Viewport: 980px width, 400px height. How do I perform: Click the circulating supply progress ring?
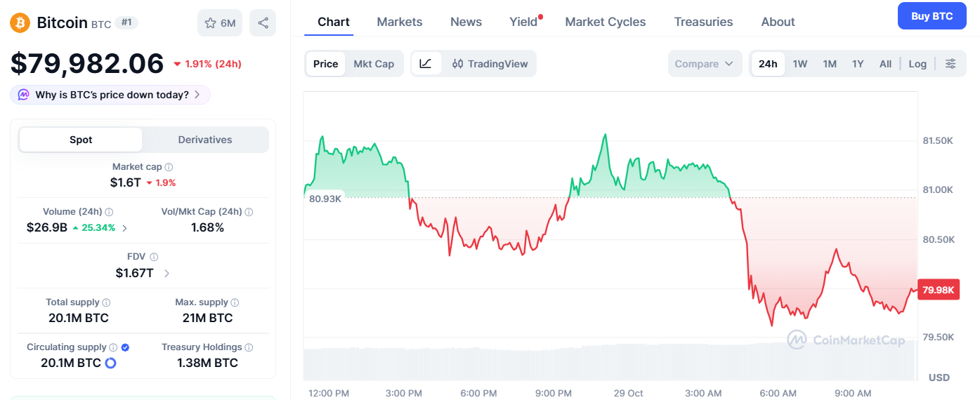(110, 363)
